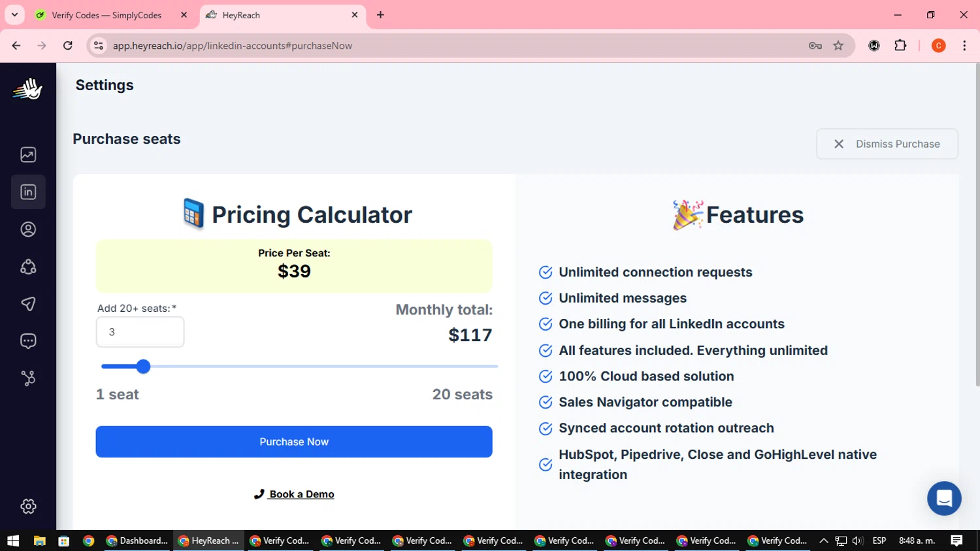Click the check icon beside Unlimited messages
Screen dimensions: 980x551
[x=546, y=298]
